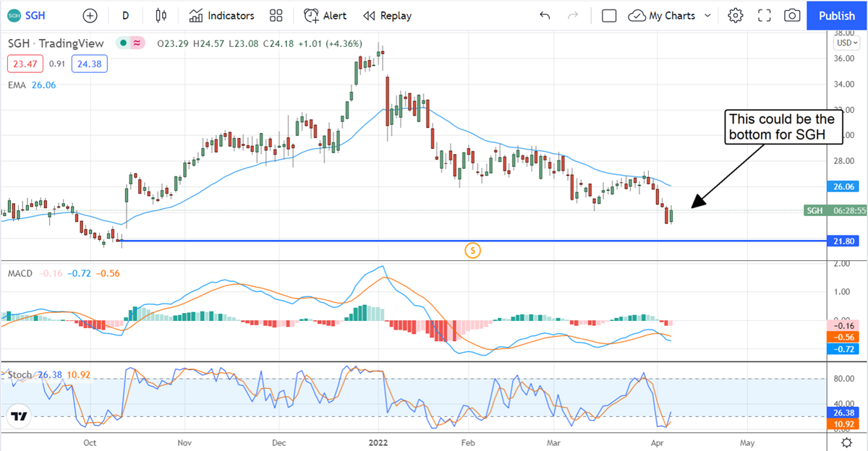
Task: Start Replay mode
Action: point(387,15)
